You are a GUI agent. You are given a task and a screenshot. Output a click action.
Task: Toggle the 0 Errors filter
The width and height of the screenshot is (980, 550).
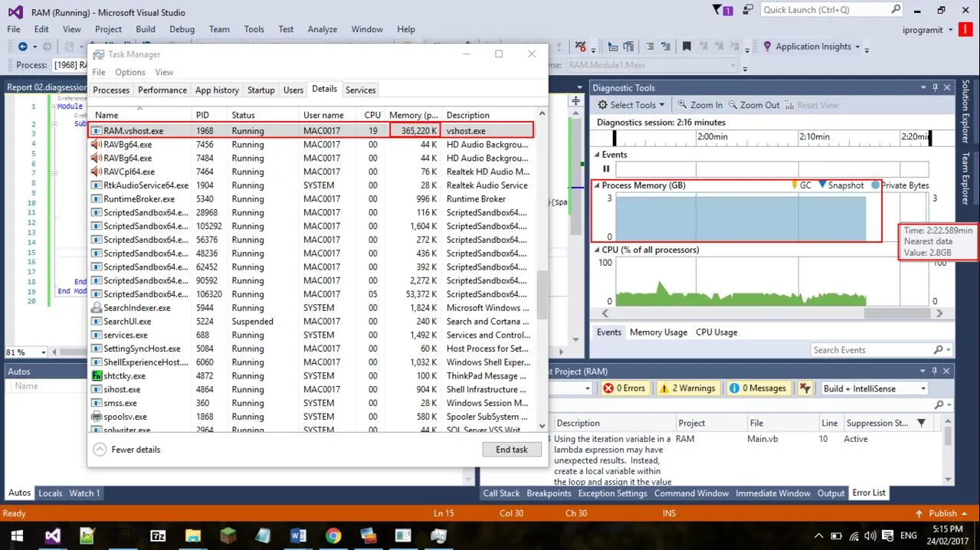[624, 388]
